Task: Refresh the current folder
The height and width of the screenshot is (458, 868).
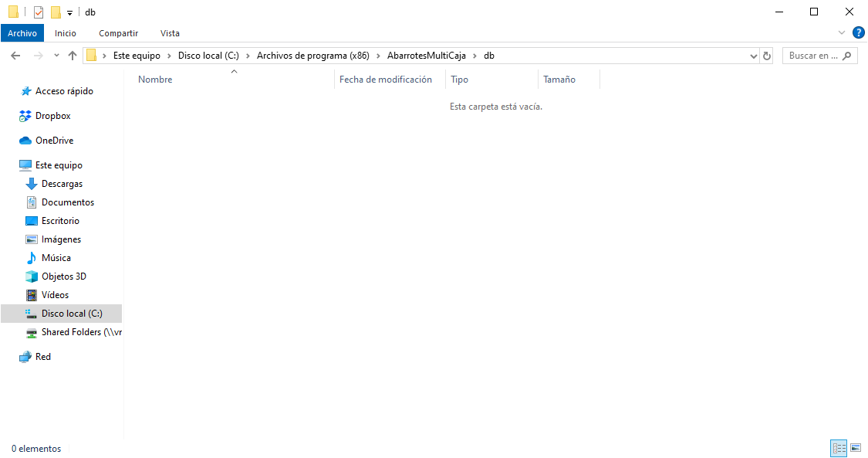Action: coord(766,55)
